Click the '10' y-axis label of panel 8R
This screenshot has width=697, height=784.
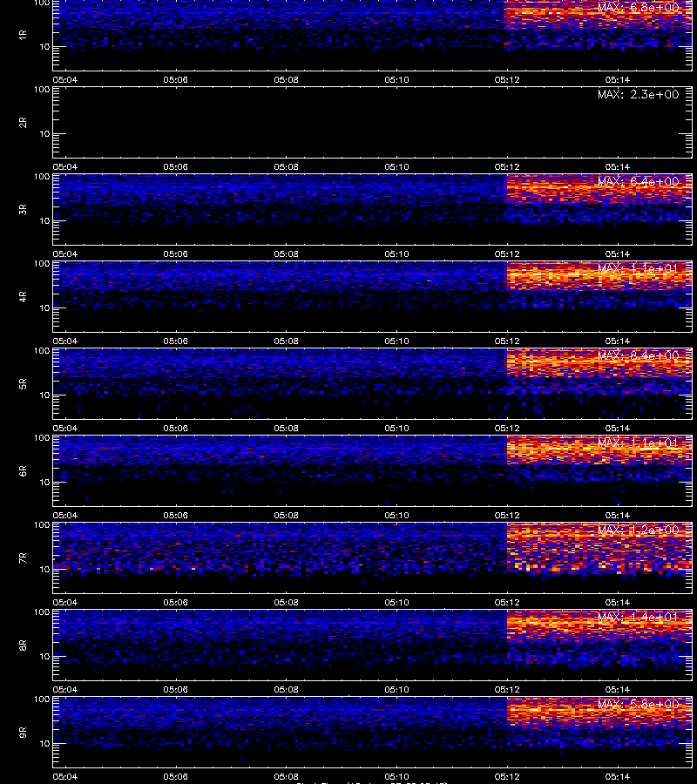[44, 657]
